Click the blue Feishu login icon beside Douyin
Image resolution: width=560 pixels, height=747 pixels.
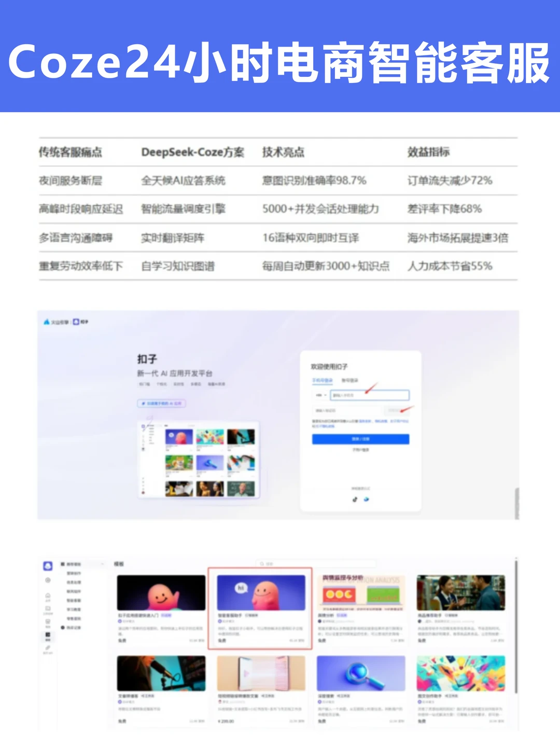tap(367, 500)
